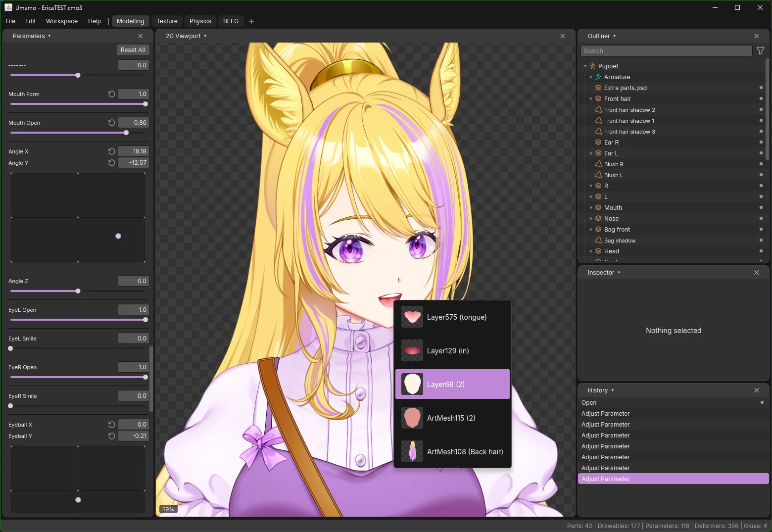Screen dimensions: 772x532
Task: Click the Blush R mesh icon
Action: pyautogui.click(x=598, y=164)
